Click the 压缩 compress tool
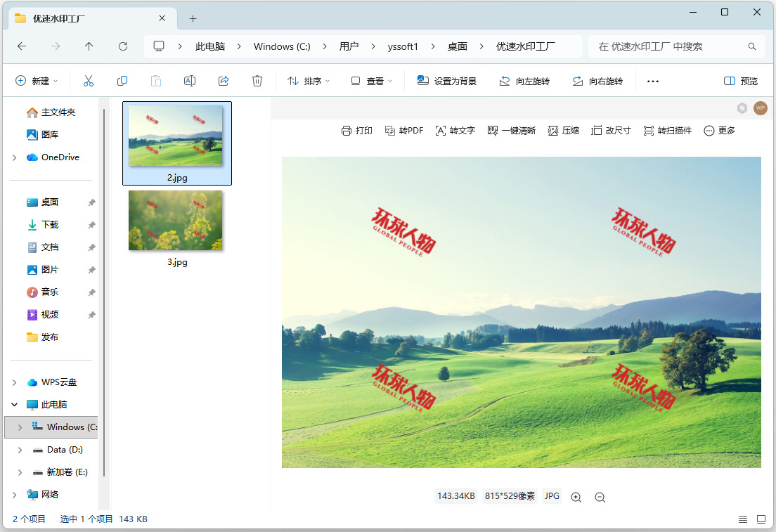 [x=564, y=131]
